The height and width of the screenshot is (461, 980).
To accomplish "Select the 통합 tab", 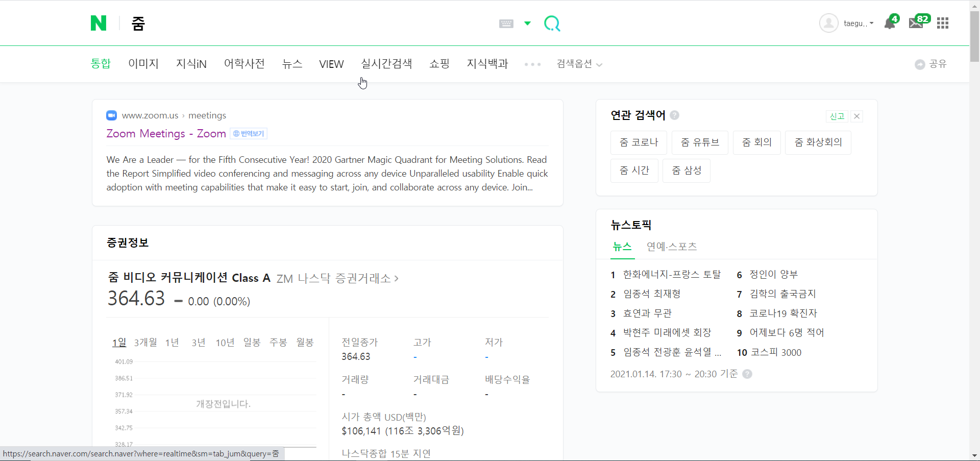I will coord(101,63).
